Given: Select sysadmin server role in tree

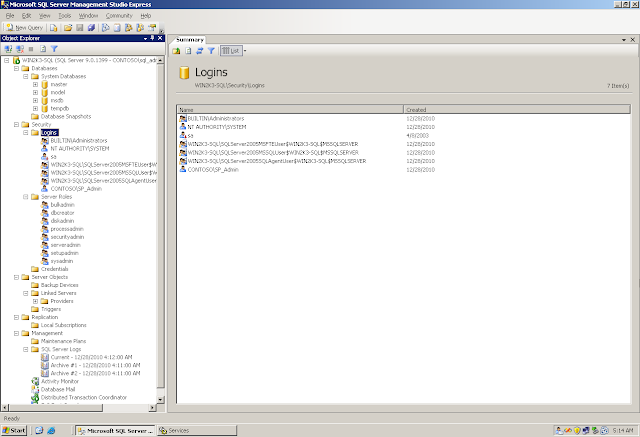Looking at the screenshot, I should pyautogui.click(x=62, y=261).
